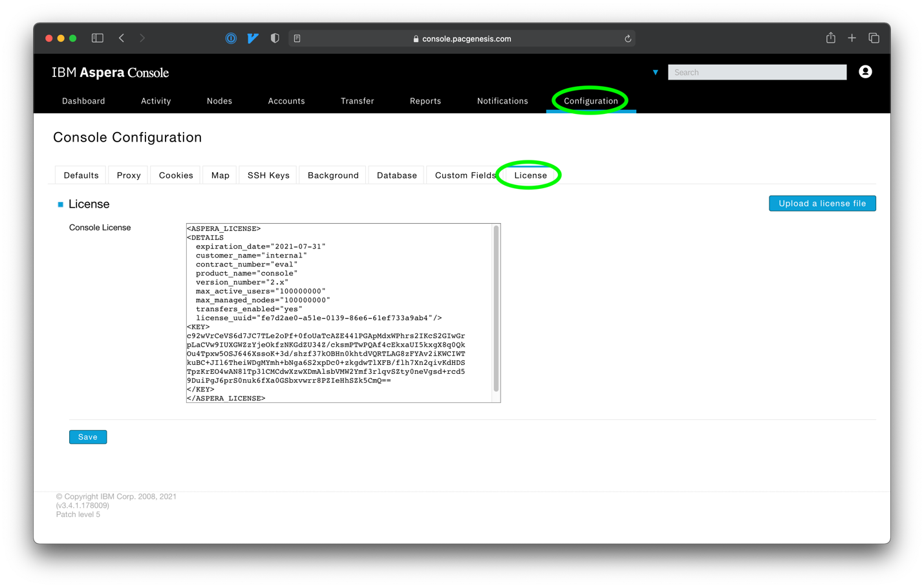Click the Upload a license file button

(x=822, y=203)
